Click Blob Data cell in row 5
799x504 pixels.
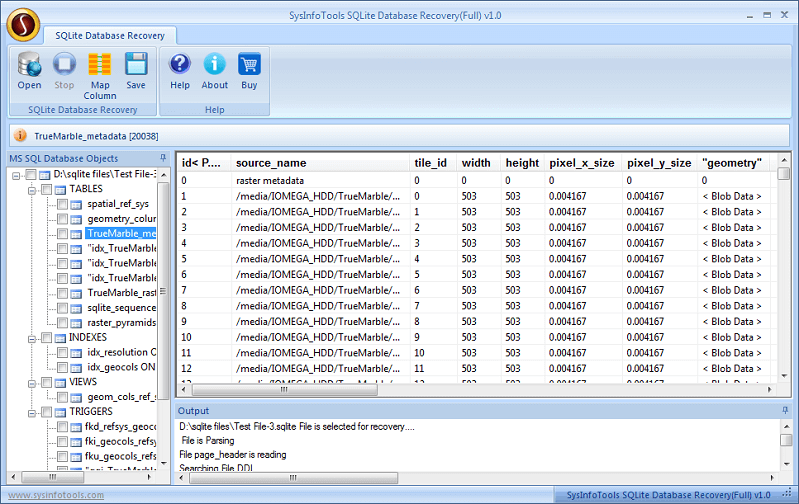coord(732,259)
